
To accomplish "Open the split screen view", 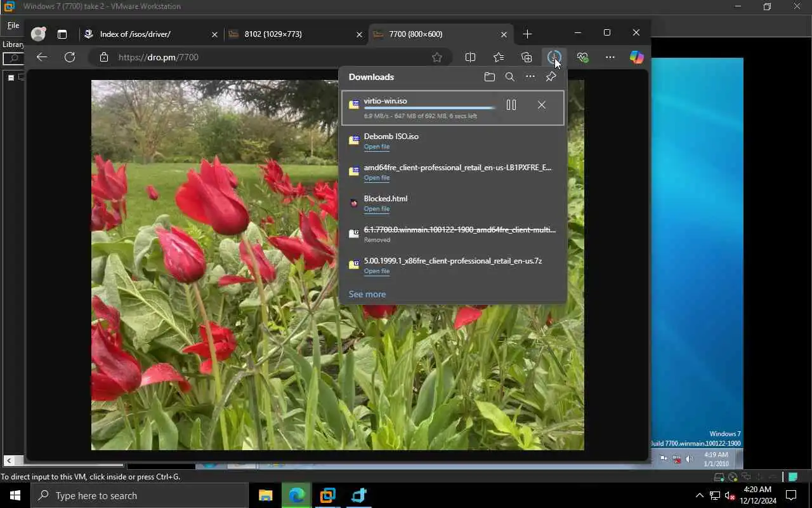I will [x=470, y=57].
